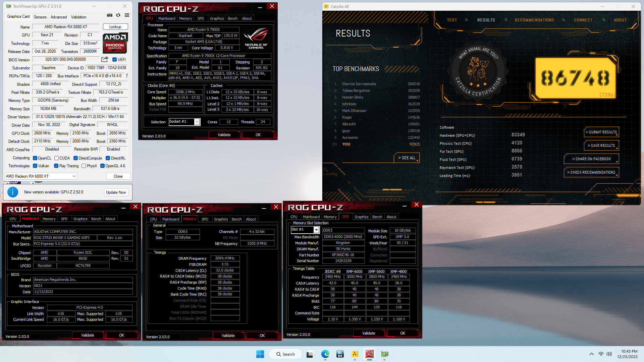Click taskbar clock and date
Viewport: 644px width, 362px height.
(x=627, y=354)
